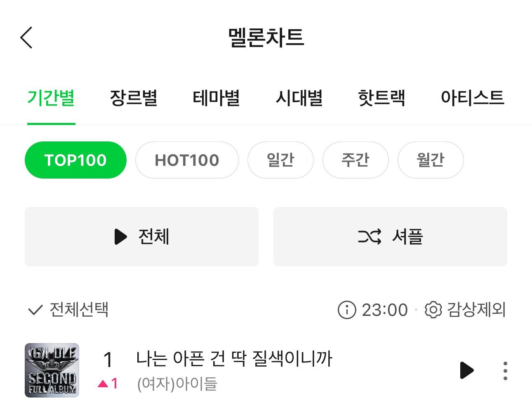Switch to the 장르별 tab
The image size is (532, 407).
click(x=134, y=98)
